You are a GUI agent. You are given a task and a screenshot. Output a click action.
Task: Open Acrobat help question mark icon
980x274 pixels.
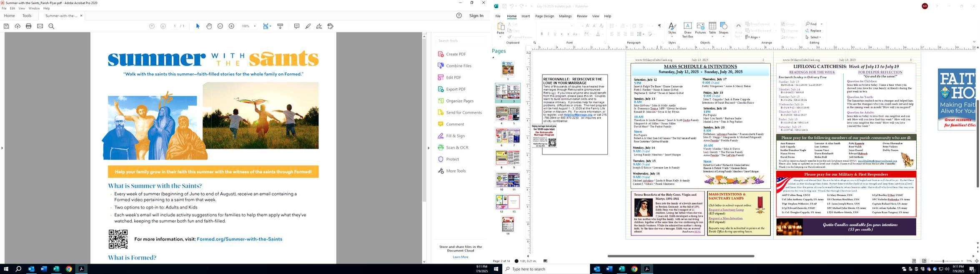459,16
